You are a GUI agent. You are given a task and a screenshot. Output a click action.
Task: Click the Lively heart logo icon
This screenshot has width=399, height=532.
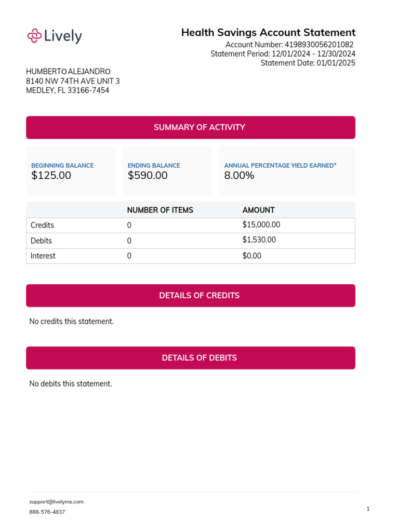click(34, 35)
